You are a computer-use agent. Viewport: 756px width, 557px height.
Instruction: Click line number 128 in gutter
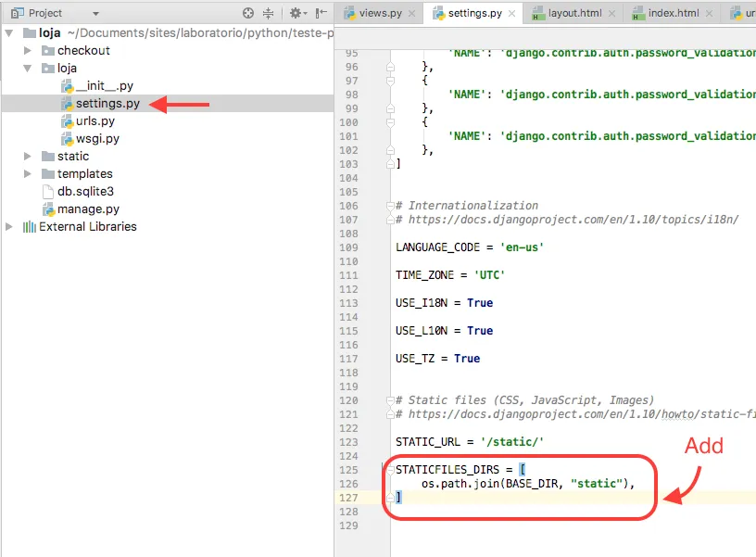[x=348, y=512]
